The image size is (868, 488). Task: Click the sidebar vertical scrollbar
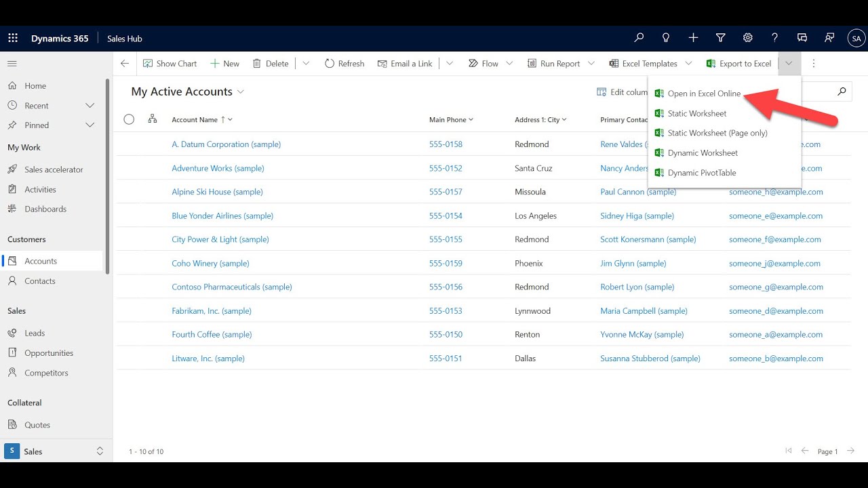tap(107, 175)
